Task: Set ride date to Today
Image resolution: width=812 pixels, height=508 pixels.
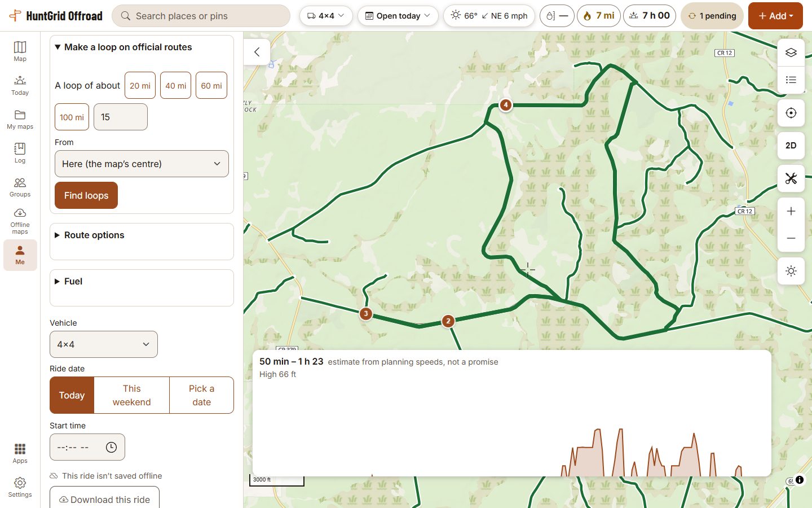Action: coord(72,395)
